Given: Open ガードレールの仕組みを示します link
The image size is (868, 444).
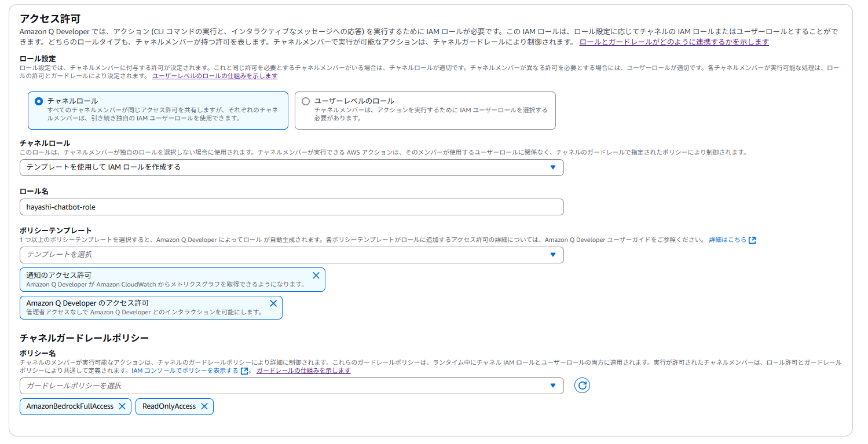Looking at the screenshot, I should point(303,371).
